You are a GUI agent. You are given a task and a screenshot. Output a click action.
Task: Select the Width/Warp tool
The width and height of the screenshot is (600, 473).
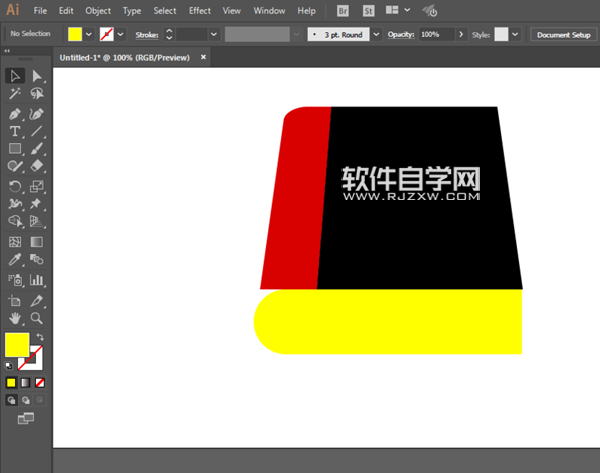[15, 204]
